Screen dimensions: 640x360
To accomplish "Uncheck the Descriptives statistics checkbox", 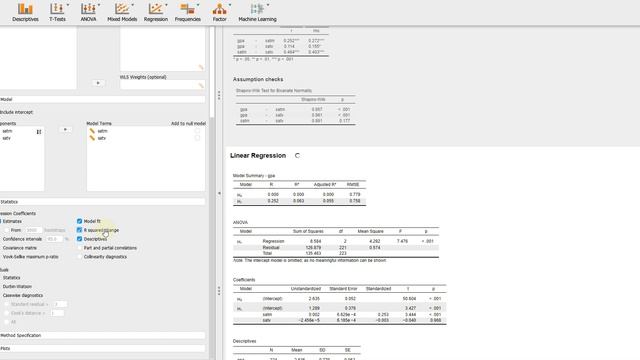I will click(x=80, y=239).
